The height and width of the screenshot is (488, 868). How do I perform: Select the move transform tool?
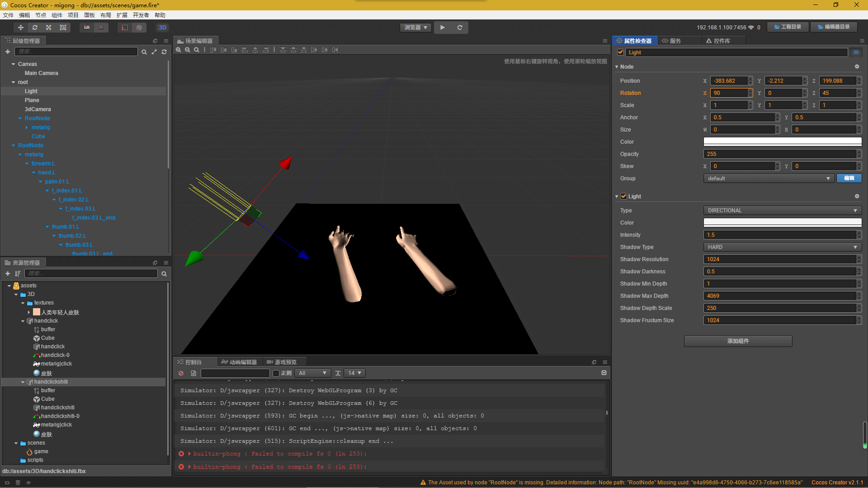21,28
